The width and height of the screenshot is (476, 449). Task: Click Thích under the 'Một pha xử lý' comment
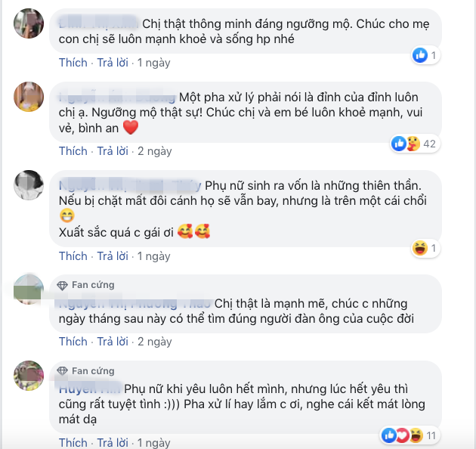point(73,151)
